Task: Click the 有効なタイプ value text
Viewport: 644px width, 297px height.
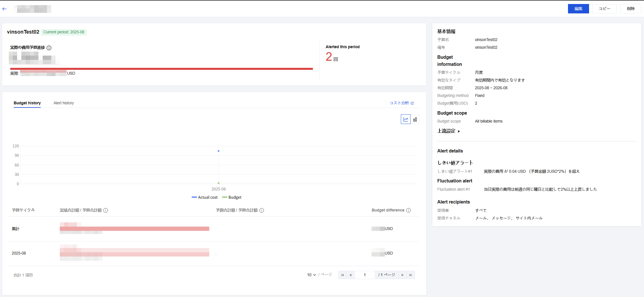Action: [500, 80]
